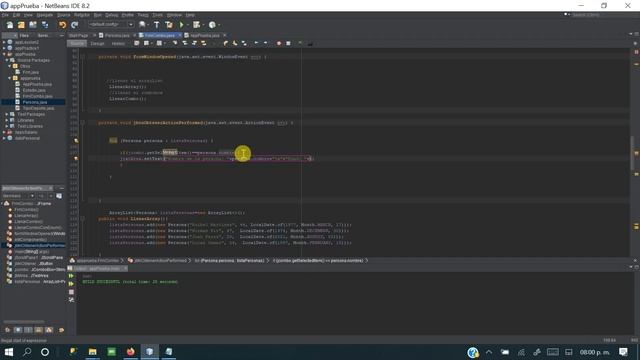640x360 pixels.
Task: Toggle fourth filter button at Navigator bottom
Action: click(38, 330)
